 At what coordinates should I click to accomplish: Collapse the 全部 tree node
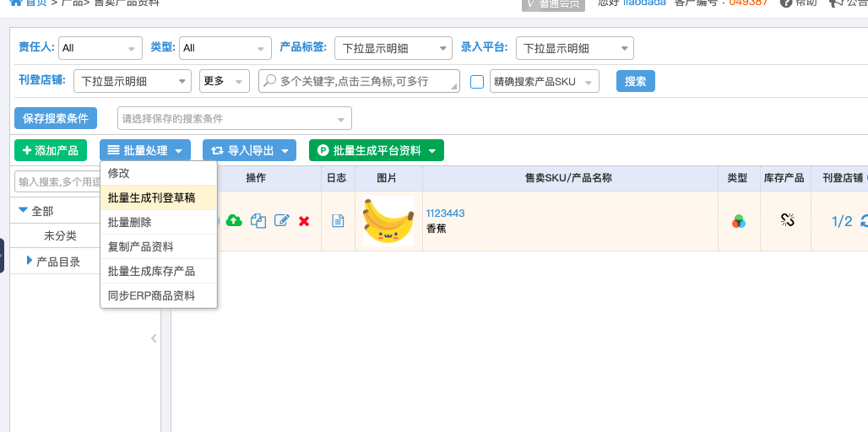(x=23, y=210)
